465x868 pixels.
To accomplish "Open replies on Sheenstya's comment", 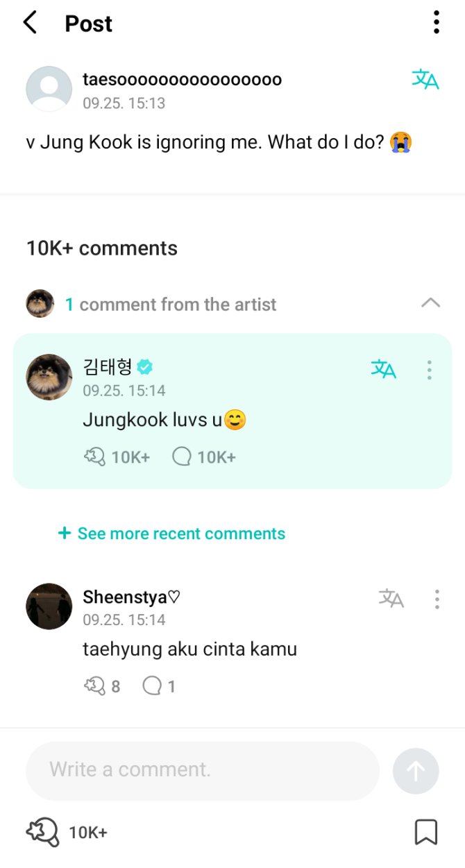I will pos(151,686).
